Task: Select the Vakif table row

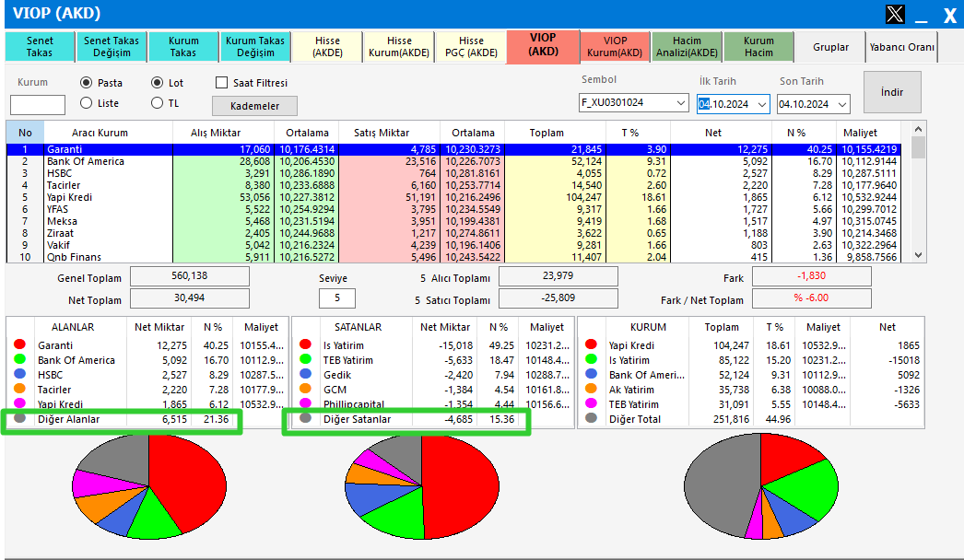Action: click(x=453, y=245)
